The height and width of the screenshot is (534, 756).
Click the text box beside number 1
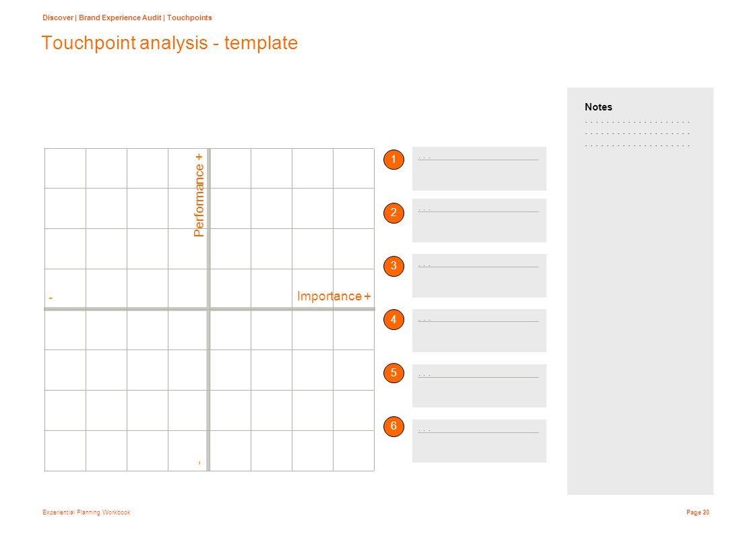[479, 168]
